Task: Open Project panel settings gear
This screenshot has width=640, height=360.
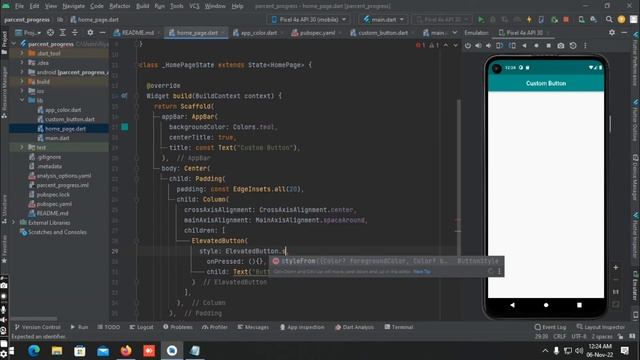Action: coord(90,32)
